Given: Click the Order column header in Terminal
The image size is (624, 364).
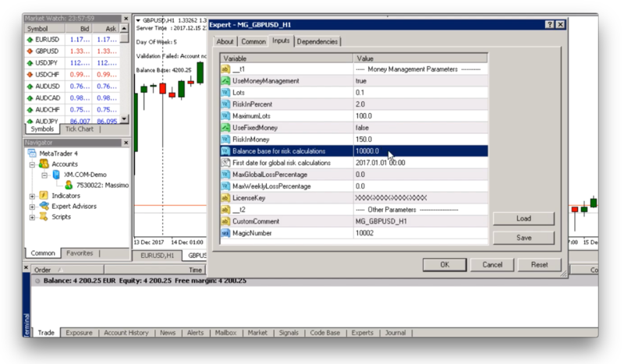Looking at the screenshot, I should [68, 270].
